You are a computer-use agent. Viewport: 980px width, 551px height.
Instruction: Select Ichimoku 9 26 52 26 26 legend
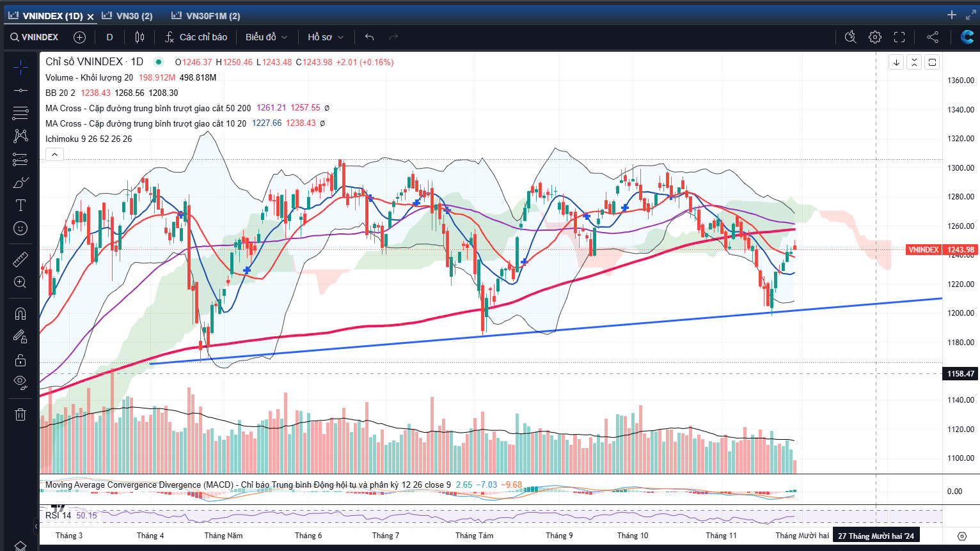(88, 139)
